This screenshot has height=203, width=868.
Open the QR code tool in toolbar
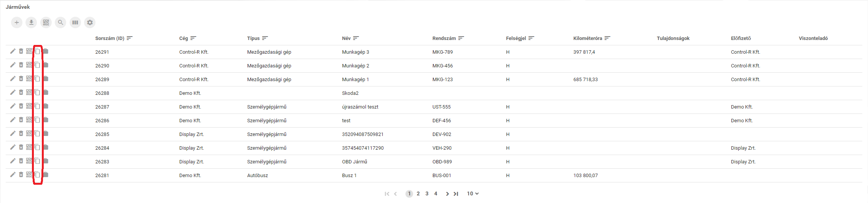(46, 22)
